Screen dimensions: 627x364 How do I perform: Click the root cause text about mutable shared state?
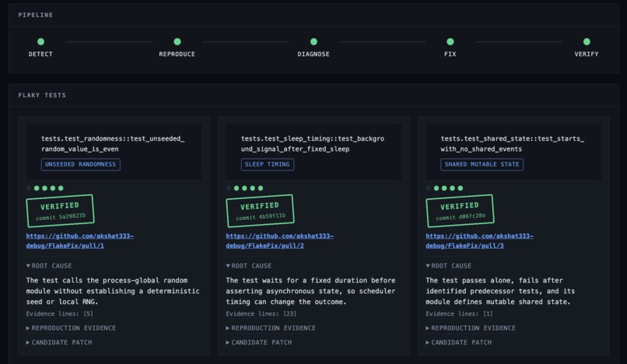500,291
